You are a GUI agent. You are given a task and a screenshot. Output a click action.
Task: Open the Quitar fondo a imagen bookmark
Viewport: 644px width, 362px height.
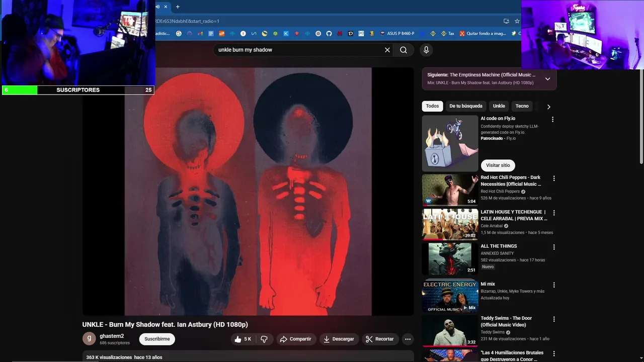point(482,34)
